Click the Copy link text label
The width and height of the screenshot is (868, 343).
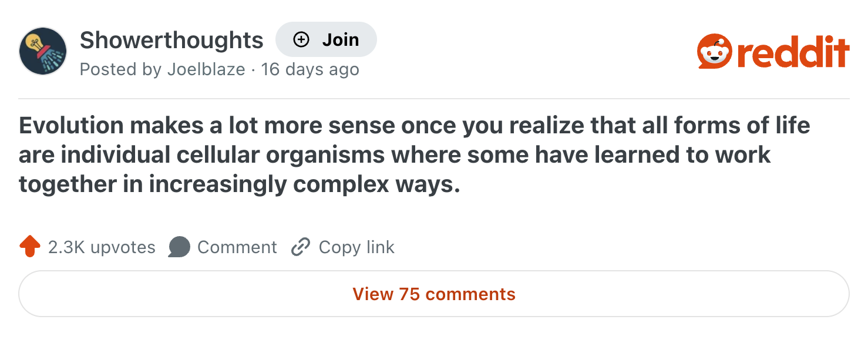point(356,247)
